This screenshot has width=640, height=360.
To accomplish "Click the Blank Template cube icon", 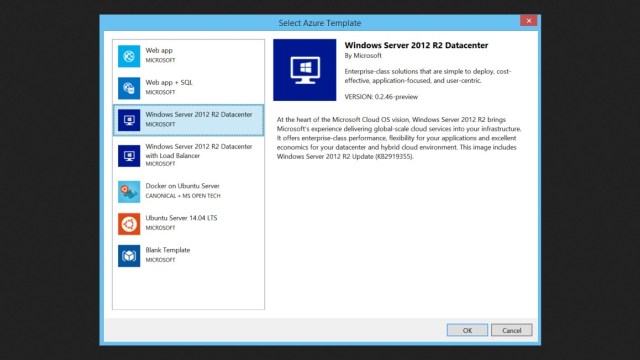I will [129, 256].
